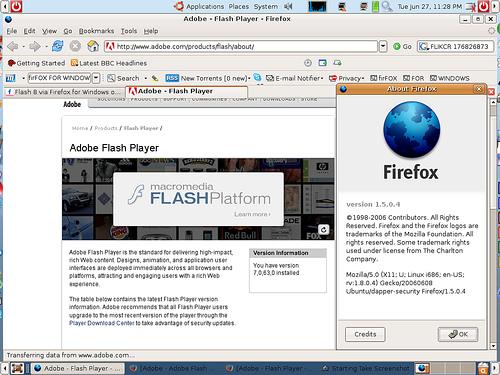Click the FOR word-find button
500x375 pixels.
(413, 78)
